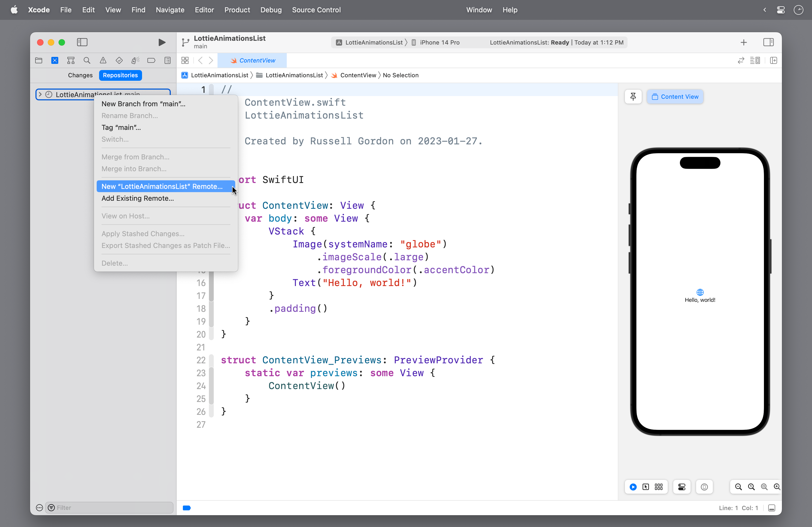This screenshot has width=812, height=527.
Task: Switch to the Changes tab
Action: pyautogui.click(x=80, y=75)
